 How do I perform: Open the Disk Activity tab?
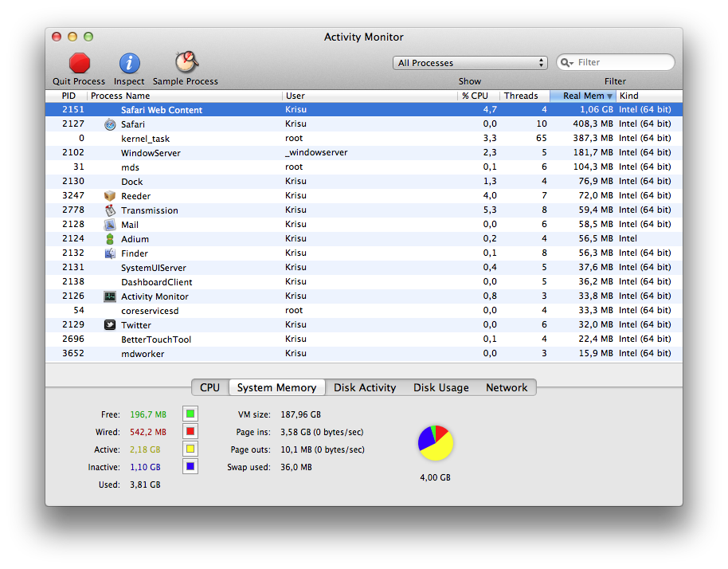coord(365,387)
